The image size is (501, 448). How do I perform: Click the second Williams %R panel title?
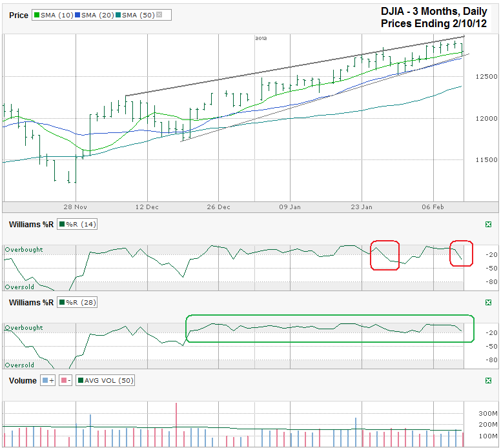pos(31,303)
